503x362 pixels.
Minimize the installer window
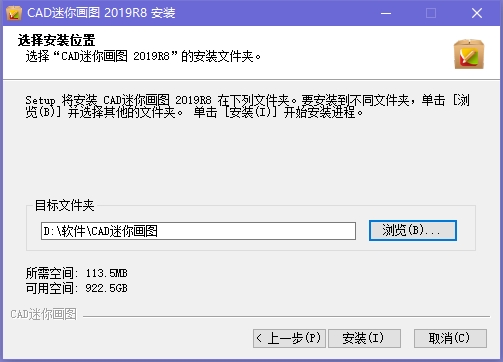point(386,13)
